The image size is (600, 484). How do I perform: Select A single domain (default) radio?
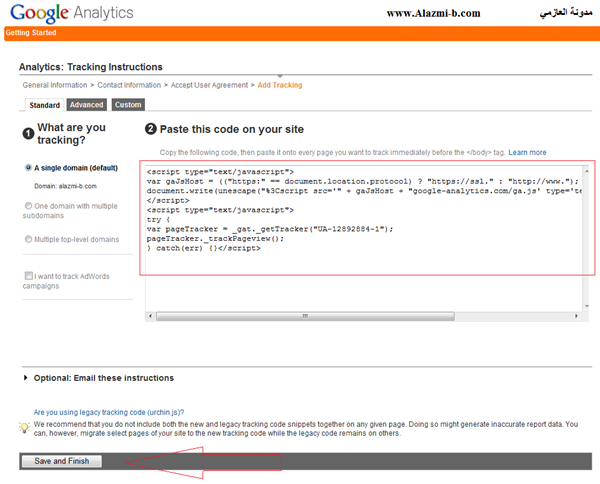28,168
